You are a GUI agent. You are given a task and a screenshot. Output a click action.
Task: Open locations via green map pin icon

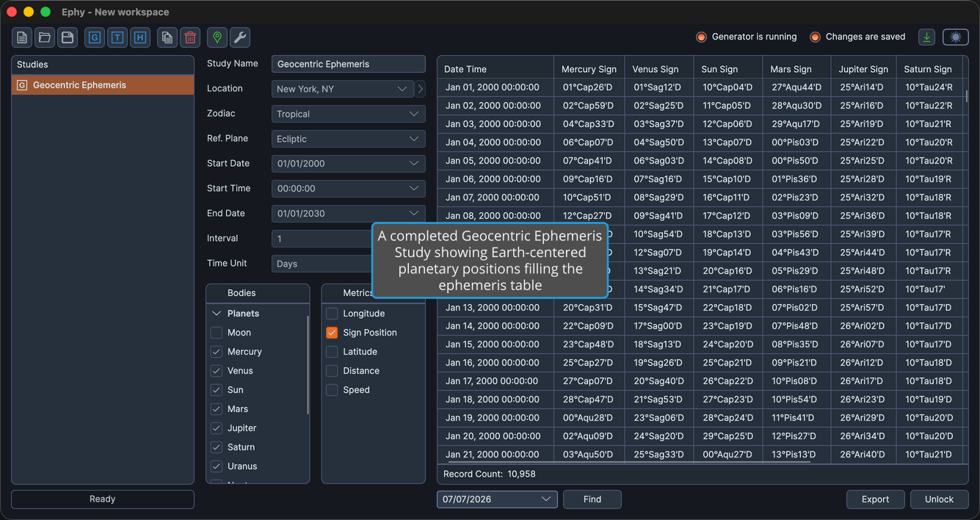[x=217, y=37]
